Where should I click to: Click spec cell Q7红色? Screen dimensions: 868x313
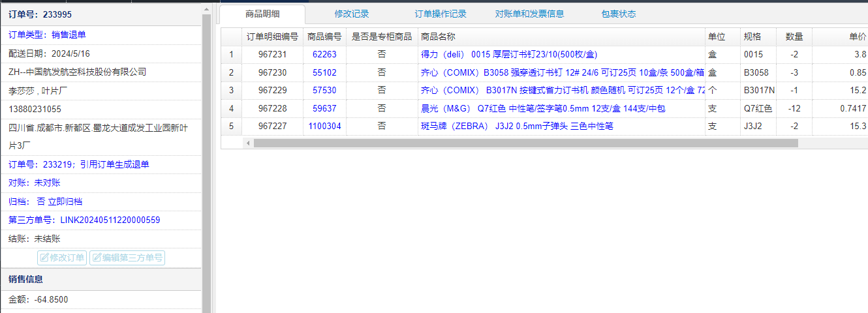pyautogui.click(x=758, y=108)
